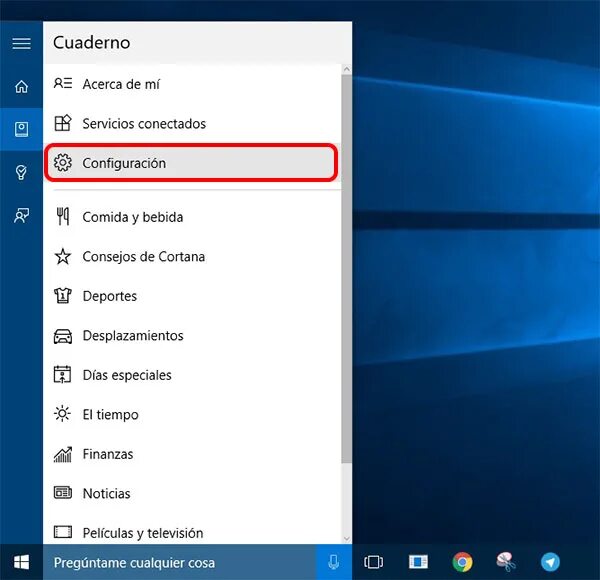This screenshot has width=600, height=580.
Task: Go to Cortana Home icon
Action: click(x=21, y=86)
